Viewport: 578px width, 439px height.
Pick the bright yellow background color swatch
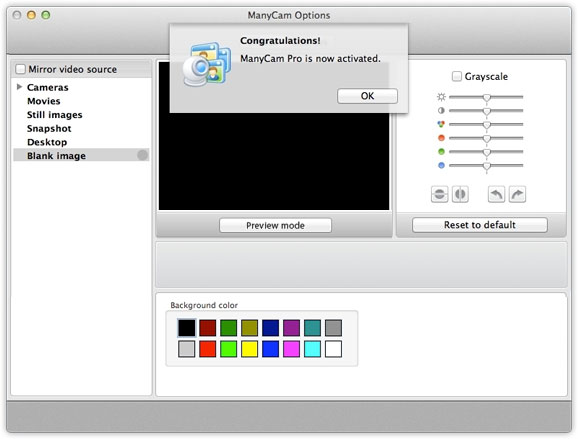(250, 349)
